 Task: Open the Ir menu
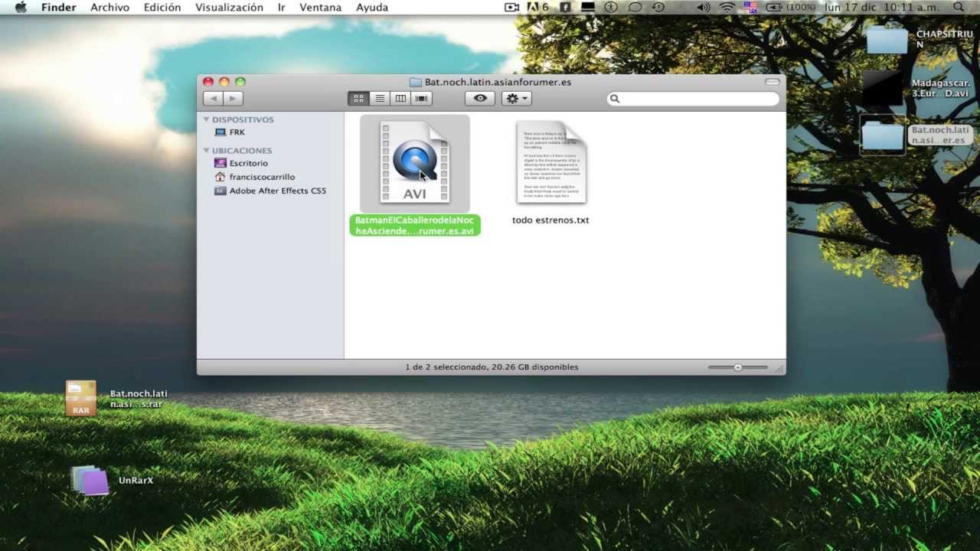[282, 8]
